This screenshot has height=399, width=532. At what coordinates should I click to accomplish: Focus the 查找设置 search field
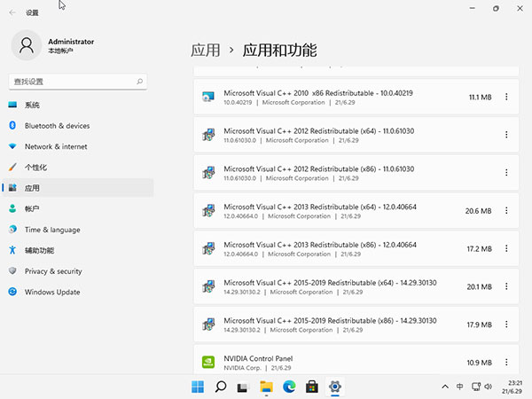[x=78, y=82]
